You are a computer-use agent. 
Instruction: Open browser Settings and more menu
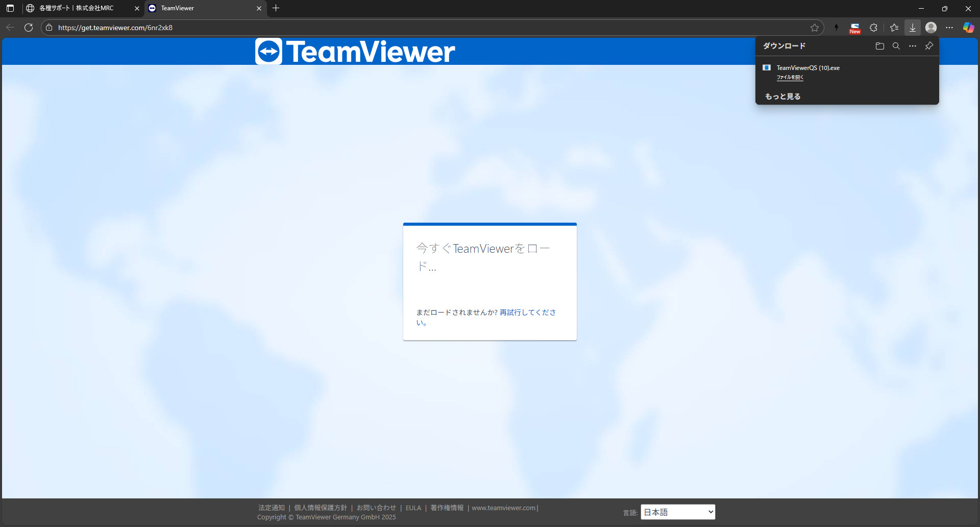click(x=949, y=28)
